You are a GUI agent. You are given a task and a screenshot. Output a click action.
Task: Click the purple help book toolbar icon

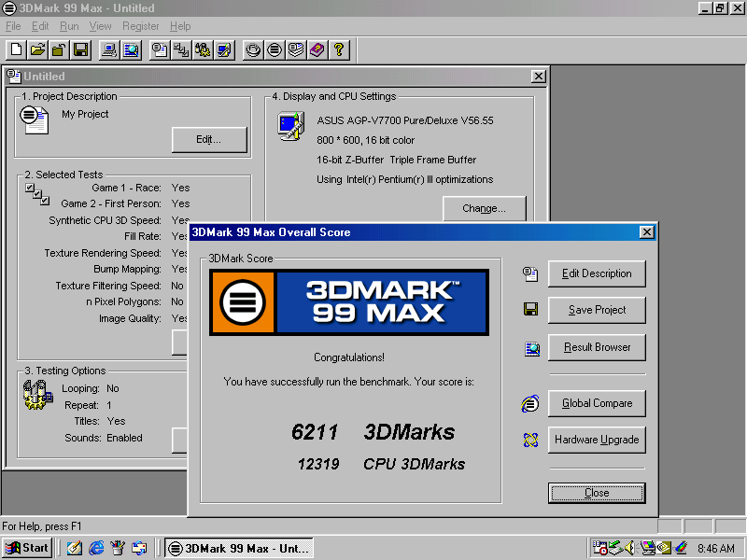point(317,49)
